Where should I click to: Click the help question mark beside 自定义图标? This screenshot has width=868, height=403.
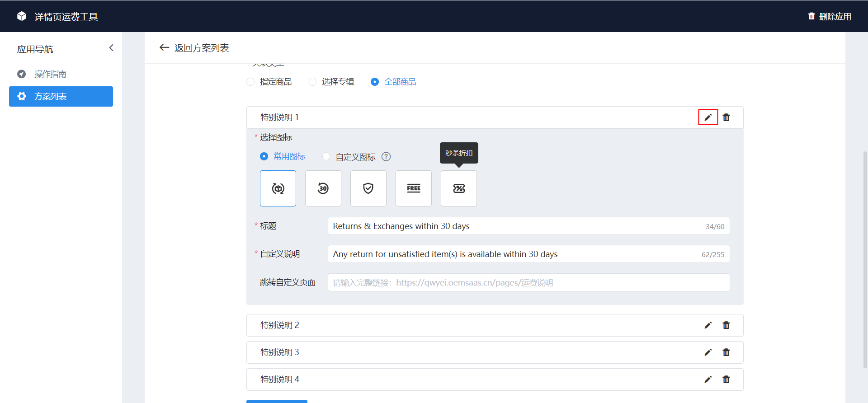(386, 157)
